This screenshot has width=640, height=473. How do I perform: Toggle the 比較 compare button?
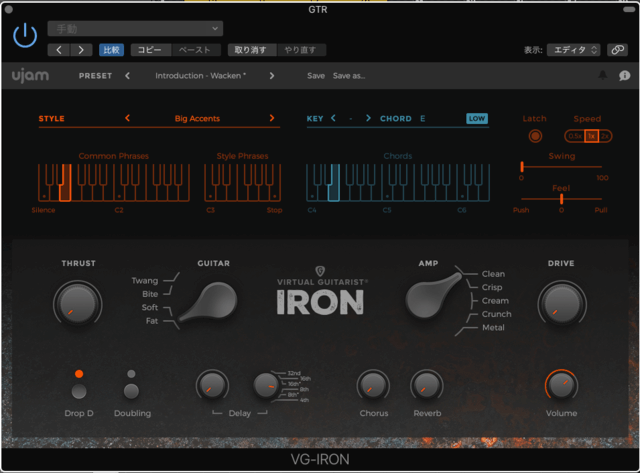(x=111, y=50)
